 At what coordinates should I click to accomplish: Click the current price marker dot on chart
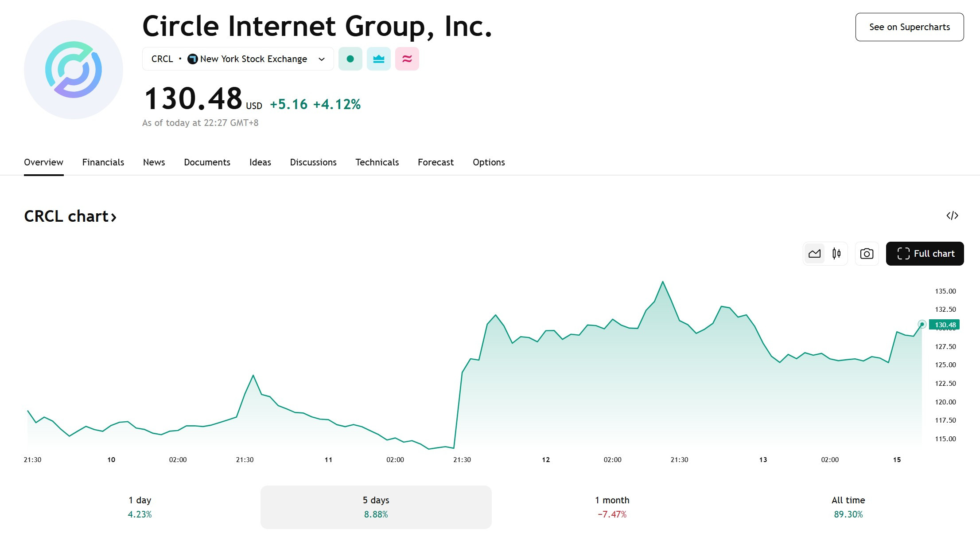pos(922,324)
